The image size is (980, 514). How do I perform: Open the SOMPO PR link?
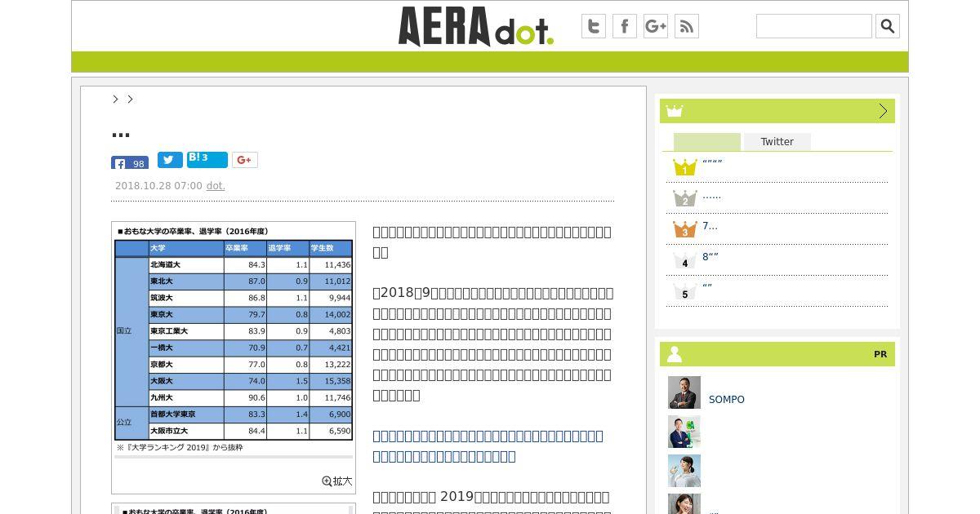coord(727,400)
